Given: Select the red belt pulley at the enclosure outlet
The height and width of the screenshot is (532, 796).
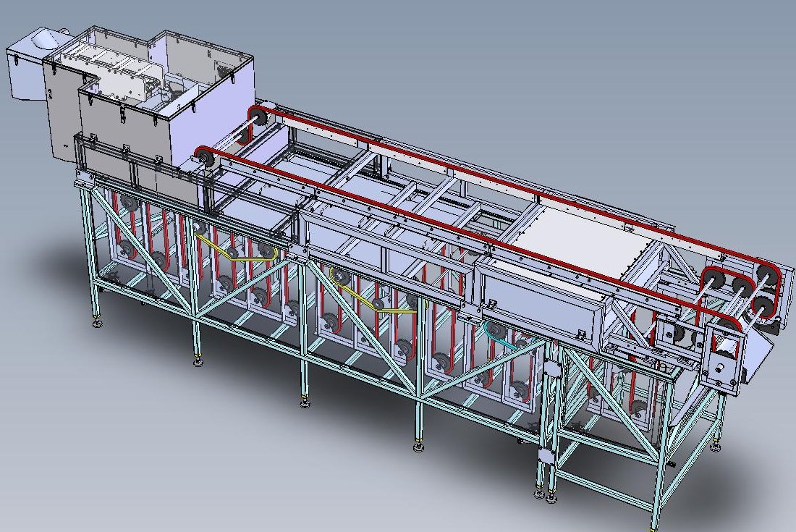Looking at the screenshot, I should point(203,159).
